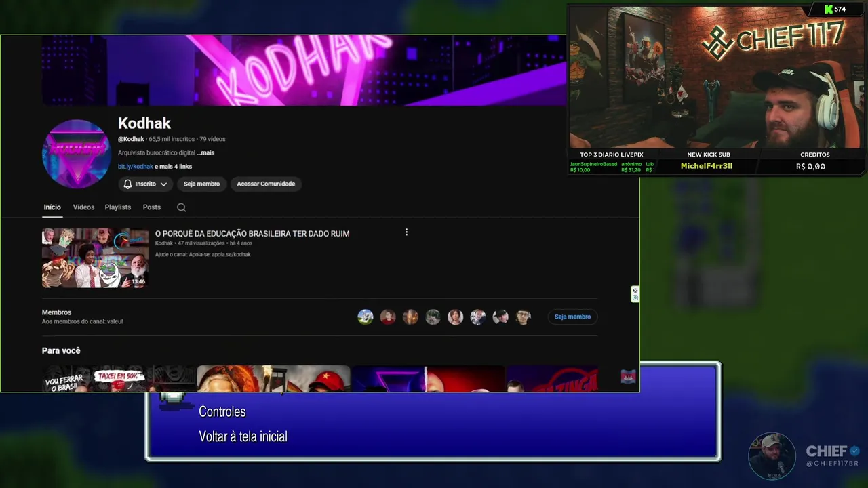The image size is (868, 488).
Task: Open the neon triangle thumbnail in Para você
Action: click(428, 379)
